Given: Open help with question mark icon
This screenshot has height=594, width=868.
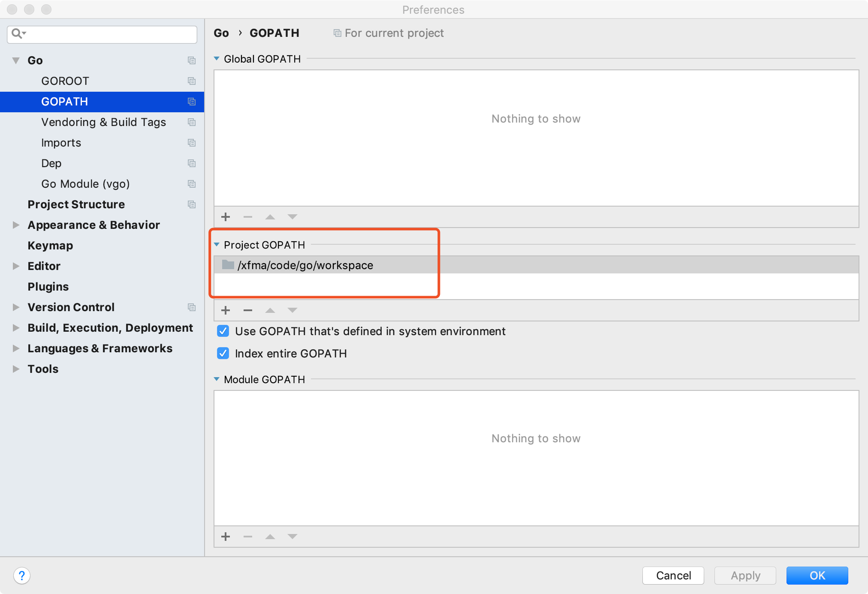Looking at the screenshot, I should point(22,576).
